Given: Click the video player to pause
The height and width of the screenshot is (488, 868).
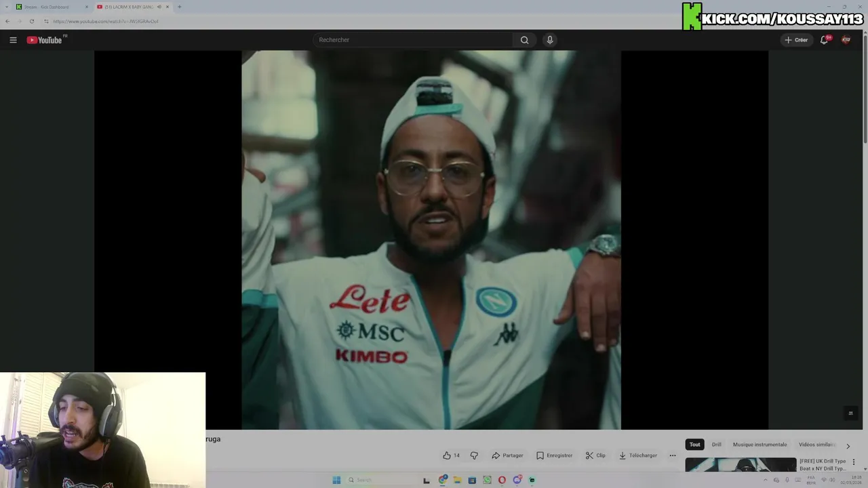Looking at the screenshot, I should 431,240.
